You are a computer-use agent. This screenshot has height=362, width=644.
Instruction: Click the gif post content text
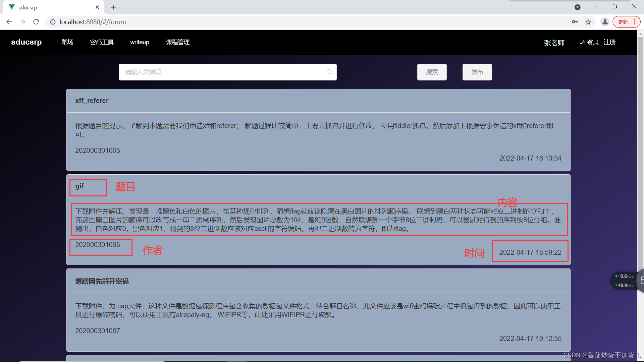318,220
